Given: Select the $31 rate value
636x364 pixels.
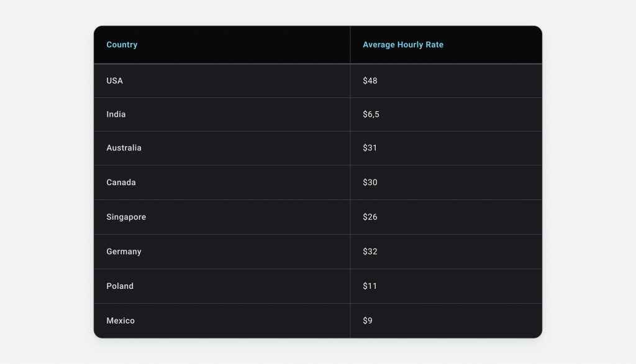Looking at the screenshot, I should [x=370, y=148].
